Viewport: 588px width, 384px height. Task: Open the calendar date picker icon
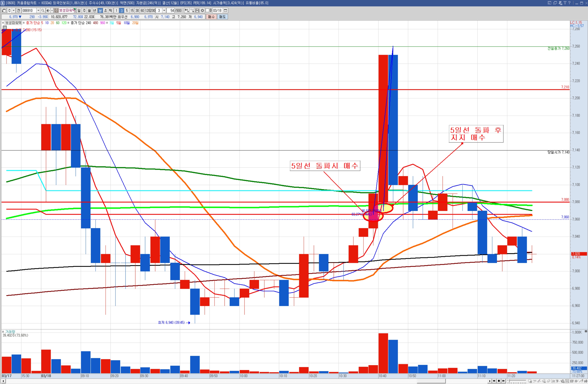(x=225, y=10)
